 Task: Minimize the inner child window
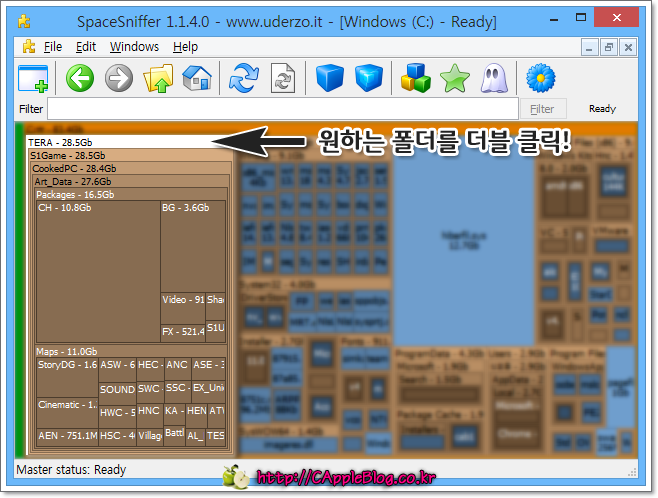(x=589, y=47)
